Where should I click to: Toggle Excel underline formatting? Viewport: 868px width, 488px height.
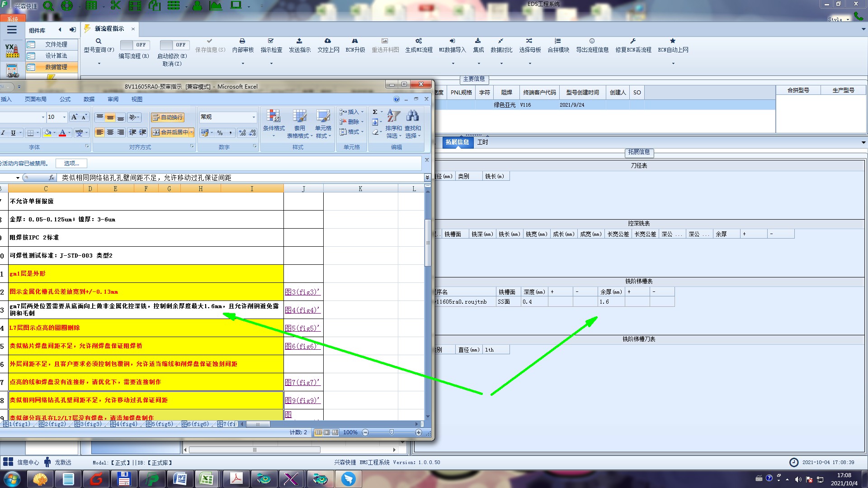click(13, 133)
